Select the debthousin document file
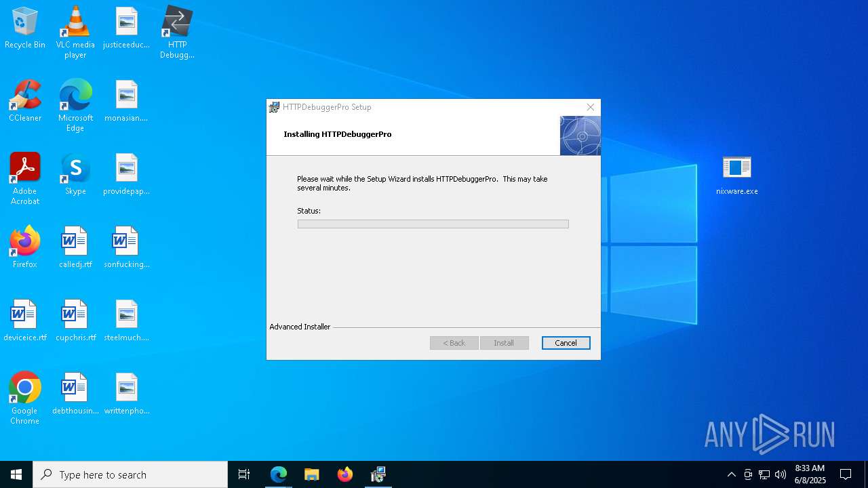This screenshot has height=488, width=868. (x=75, y=394)
